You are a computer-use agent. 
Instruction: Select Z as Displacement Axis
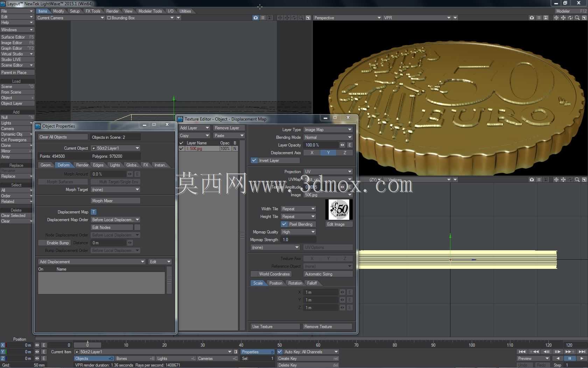pos(344,153)
